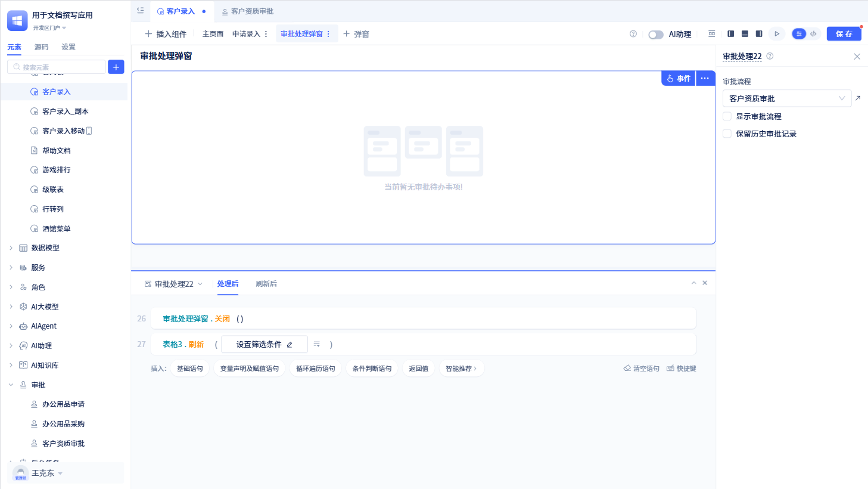
Task: Toggle the bottom panel layout icon
Action: click(x=745, y=34)
